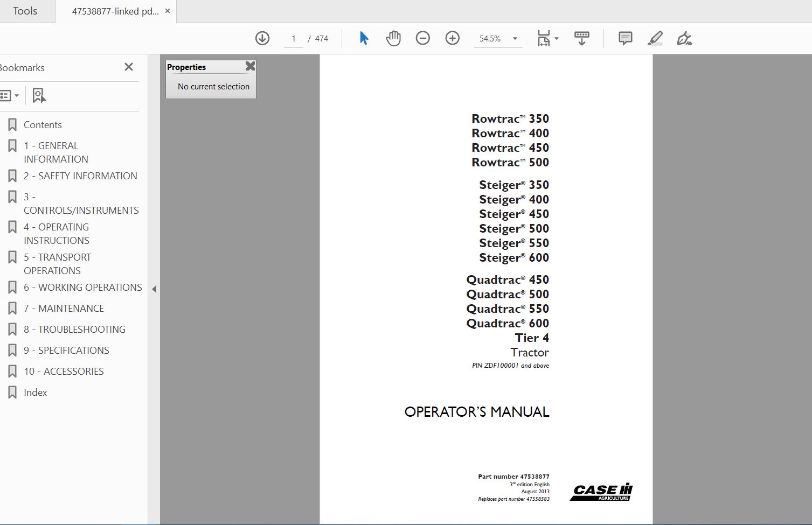Expand the bookmarks options menu dropdown
This screenshot has width=812, height=525.
pyautogui.click(x=10, y=96)
